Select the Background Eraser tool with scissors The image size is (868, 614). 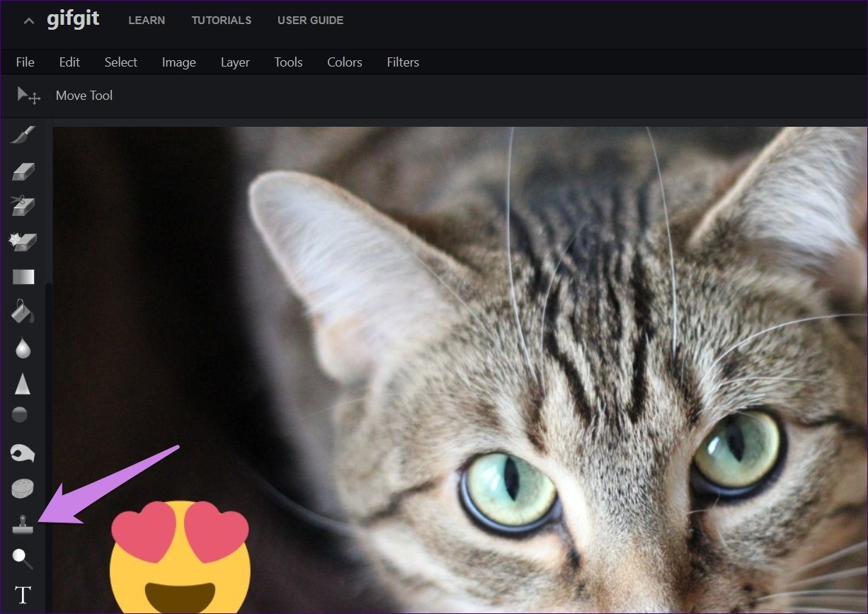[x=23, y=205]
